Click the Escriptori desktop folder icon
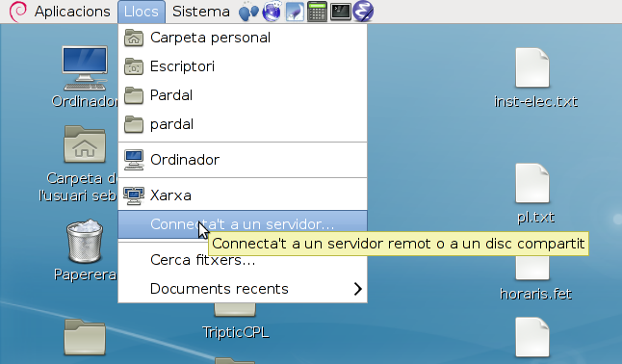622x364 pixels. [x=134, y=66]
